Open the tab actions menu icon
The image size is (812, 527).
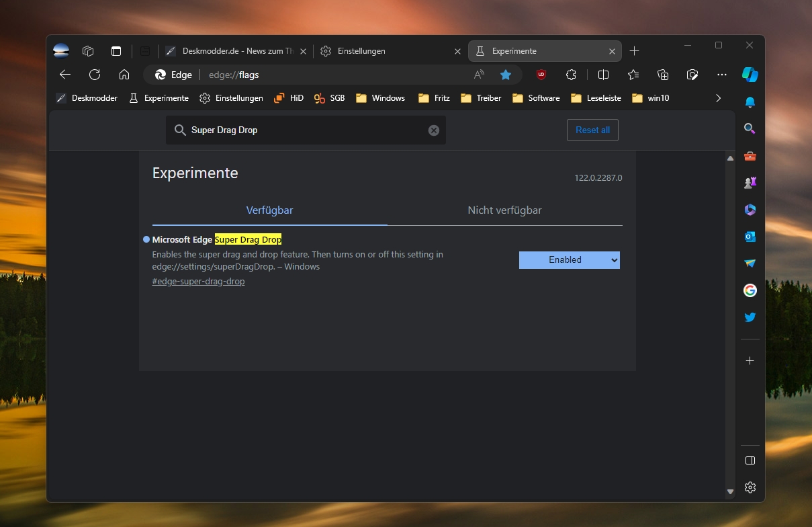click(x=116, y=51)
